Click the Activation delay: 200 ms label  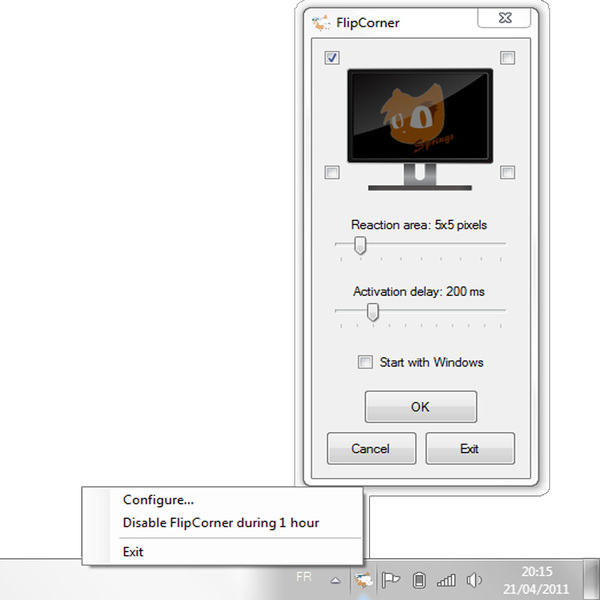pos(419,292)
